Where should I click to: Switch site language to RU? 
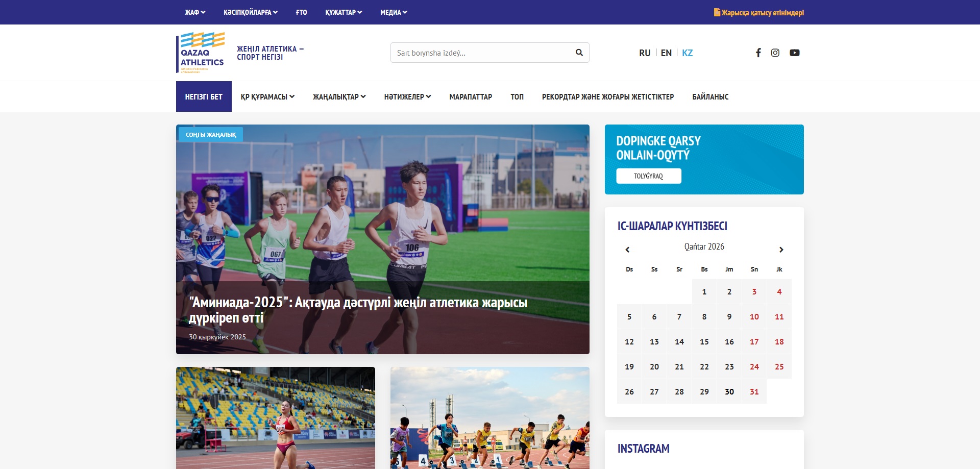click(x=644, y=53)
